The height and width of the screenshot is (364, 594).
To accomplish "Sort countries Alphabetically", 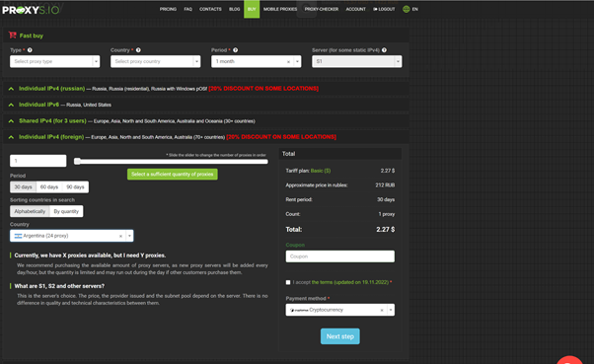I will click(30, 211).
